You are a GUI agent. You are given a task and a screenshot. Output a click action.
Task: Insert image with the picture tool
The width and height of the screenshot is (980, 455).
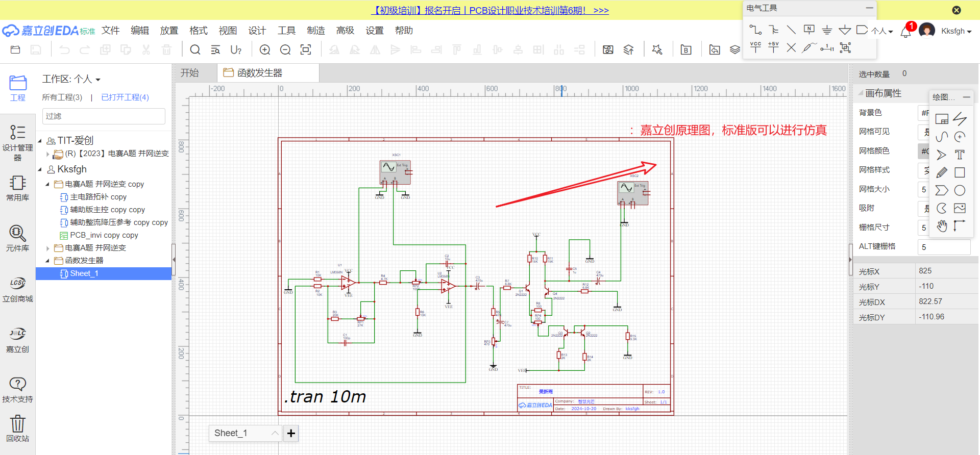(960, 208)
